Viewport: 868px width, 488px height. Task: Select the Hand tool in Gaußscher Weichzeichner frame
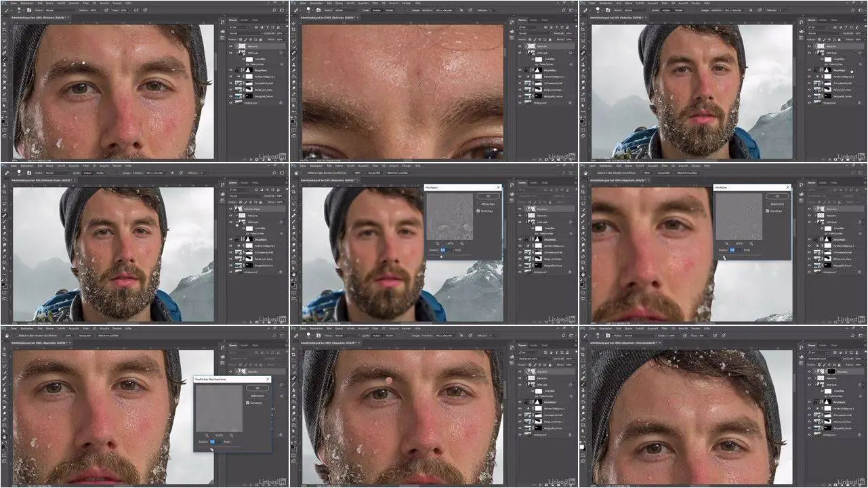pos(4,436)
